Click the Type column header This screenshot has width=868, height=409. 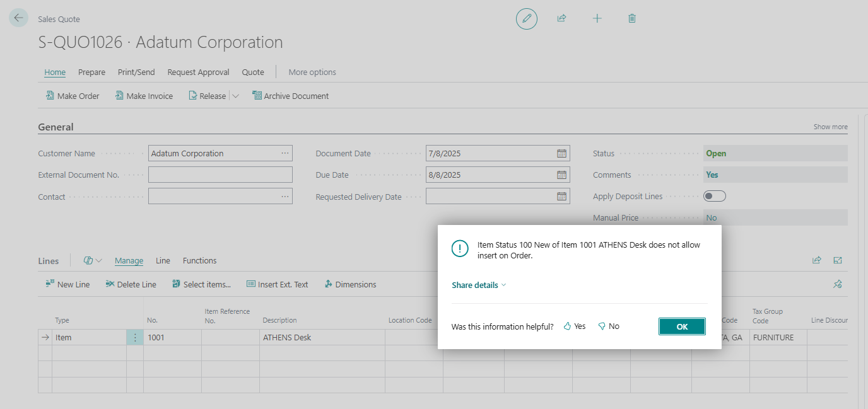pyautogui.click(x=62, y=320)
